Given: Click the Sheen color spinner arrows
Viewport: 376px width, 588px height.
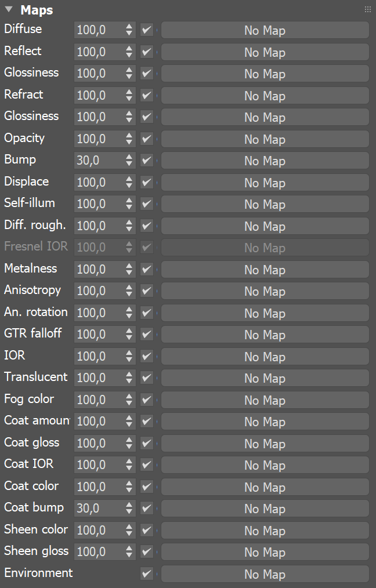Looking at the screenshot, I should point(129,531).
